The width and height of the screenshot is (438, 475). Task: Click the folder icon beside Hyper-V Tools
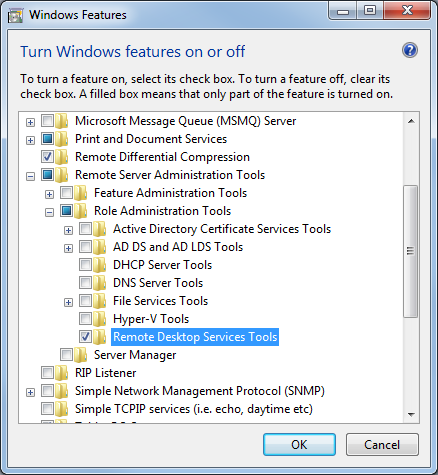tap(99, 319)
